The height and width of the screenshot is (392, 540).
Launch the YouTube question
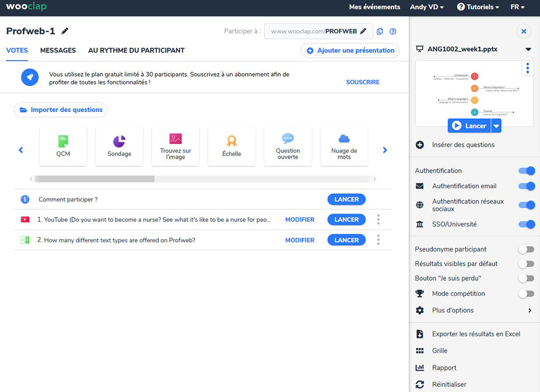click(x=347, y=219)
